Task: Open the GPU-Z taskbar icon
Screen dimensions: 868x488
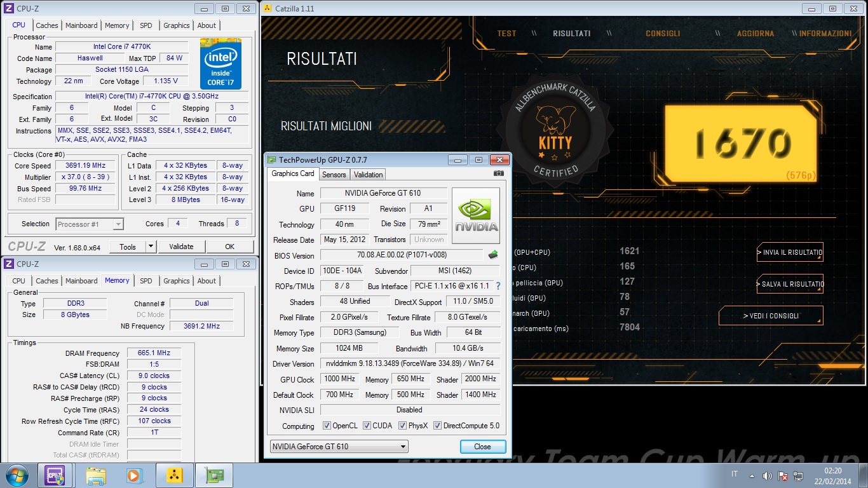Action: 214,475
